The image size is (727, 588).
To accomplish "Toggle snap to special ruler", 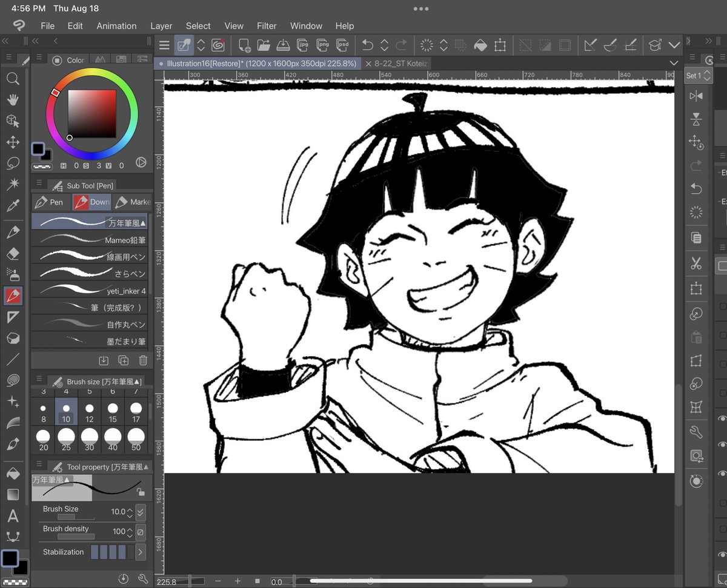I will (610, 45).
